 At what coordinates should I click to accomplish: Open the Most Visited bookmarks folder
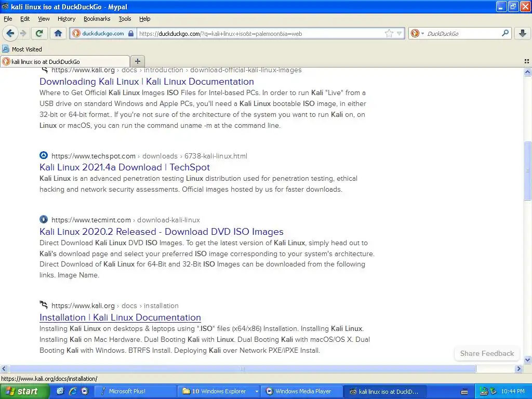tap(22, 49)
